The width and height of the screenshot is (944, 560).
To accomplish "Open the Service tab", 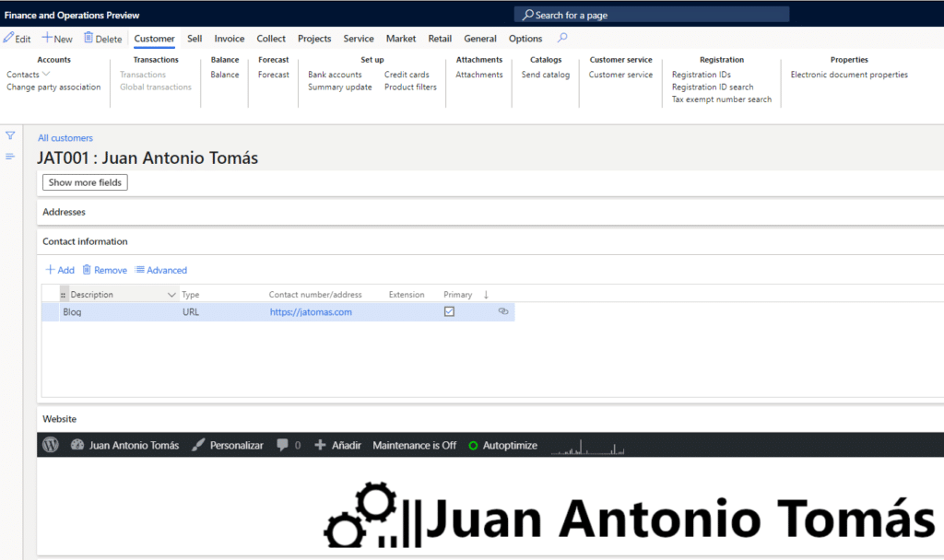I will [359, 39].
